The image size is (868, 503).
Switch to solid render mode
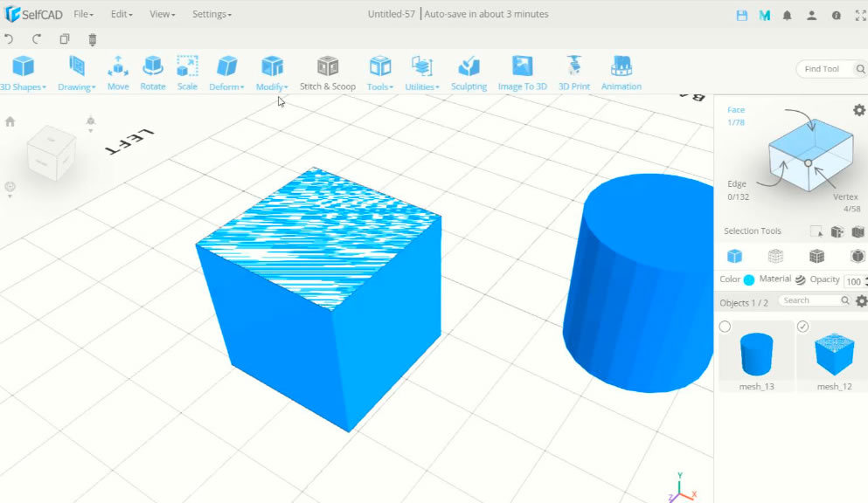point(734,256)
